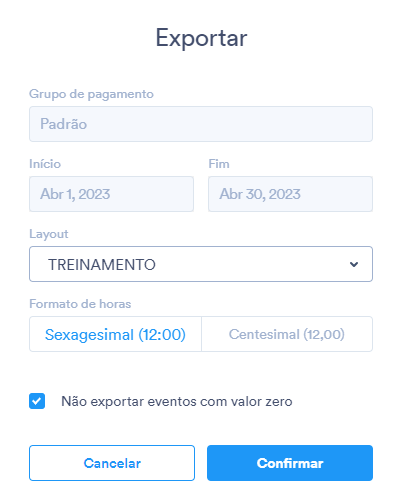Click the Cancelar button
The height and width of the screenshot is (500, 395).
[112, 463]
